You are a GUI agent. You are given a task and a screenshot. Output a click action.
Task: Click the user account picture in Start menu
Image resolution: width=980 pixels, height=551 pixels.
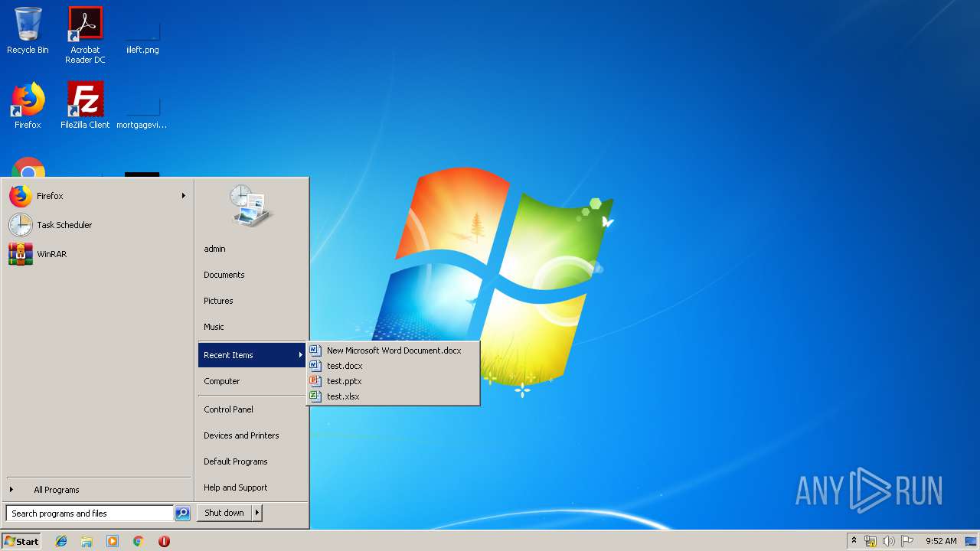(250, 205)
